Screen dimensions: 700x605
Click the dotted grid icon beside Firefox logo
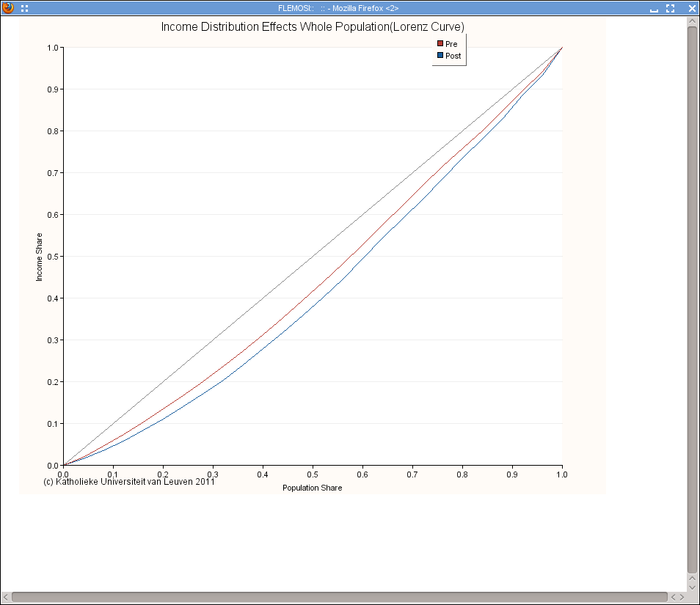[x=25, y=8]
